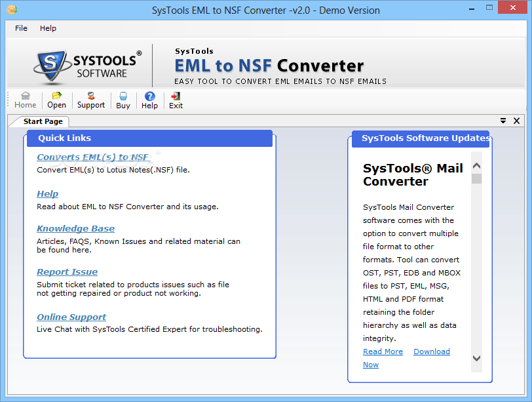
Task: Open the tab list dropdown arrow
Action: tap(503, 121)
